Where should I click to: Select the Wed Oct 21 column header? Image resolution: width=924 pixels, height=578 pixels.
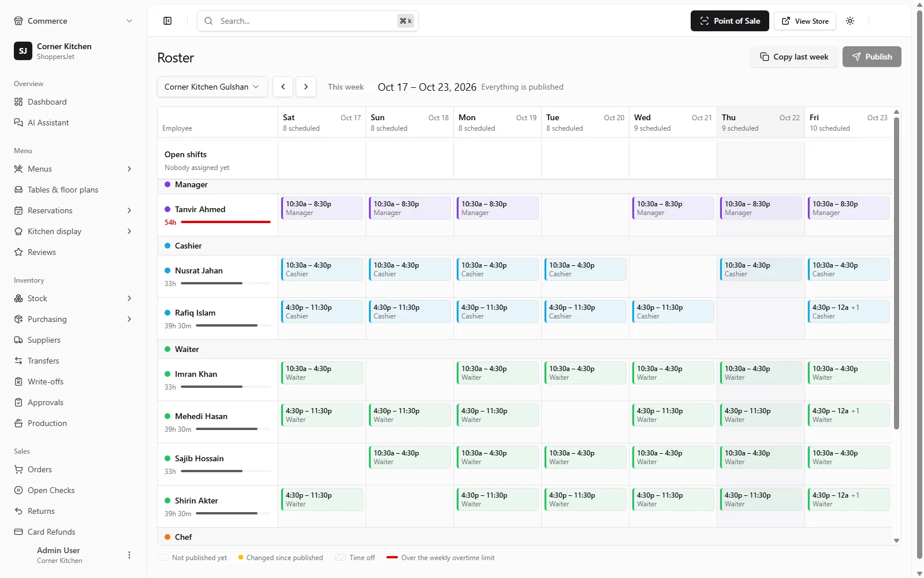pyautogui.click(x=673, y=123)
